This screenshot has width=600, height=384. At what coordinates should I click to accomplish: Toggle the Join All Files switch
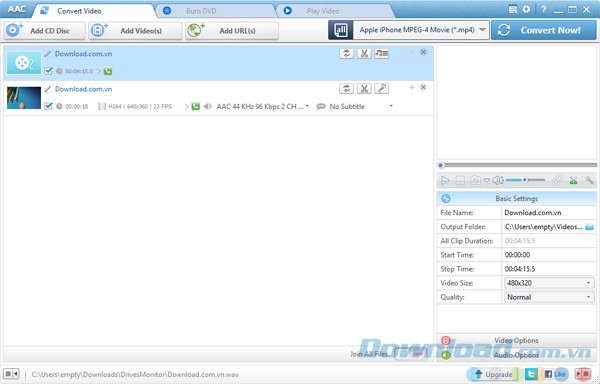(x=412, y=354)
